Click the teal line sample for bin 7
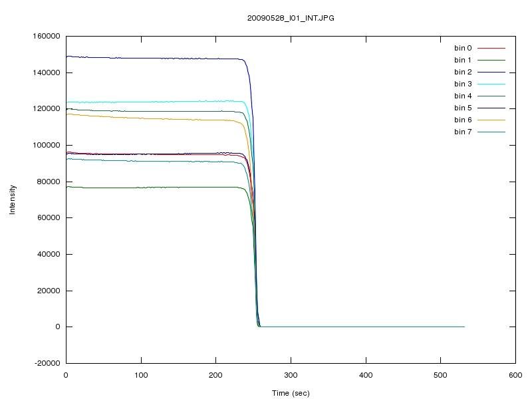Screen dimensions: 532x399 pos(491,132)
